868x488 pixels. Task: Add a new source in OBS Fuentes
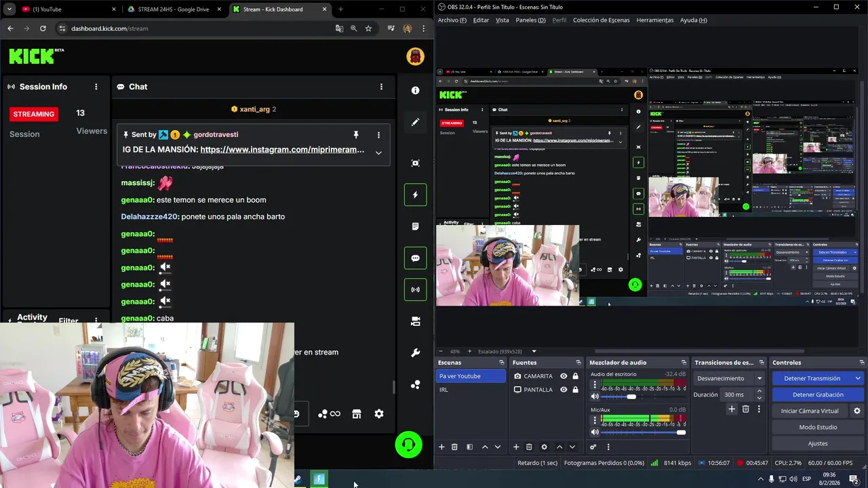pyautogui.click(x=516, y=447)
